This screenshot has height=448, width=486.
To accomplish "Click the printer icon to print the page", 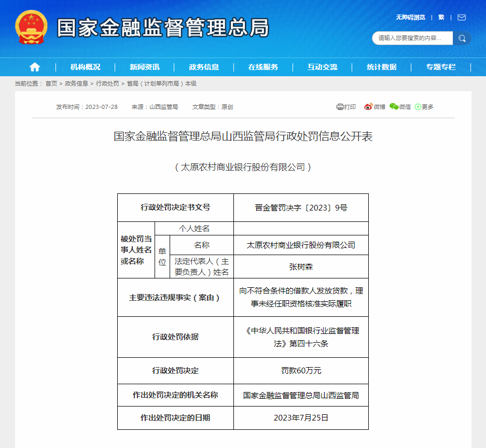I will click(x=340, y=107).
